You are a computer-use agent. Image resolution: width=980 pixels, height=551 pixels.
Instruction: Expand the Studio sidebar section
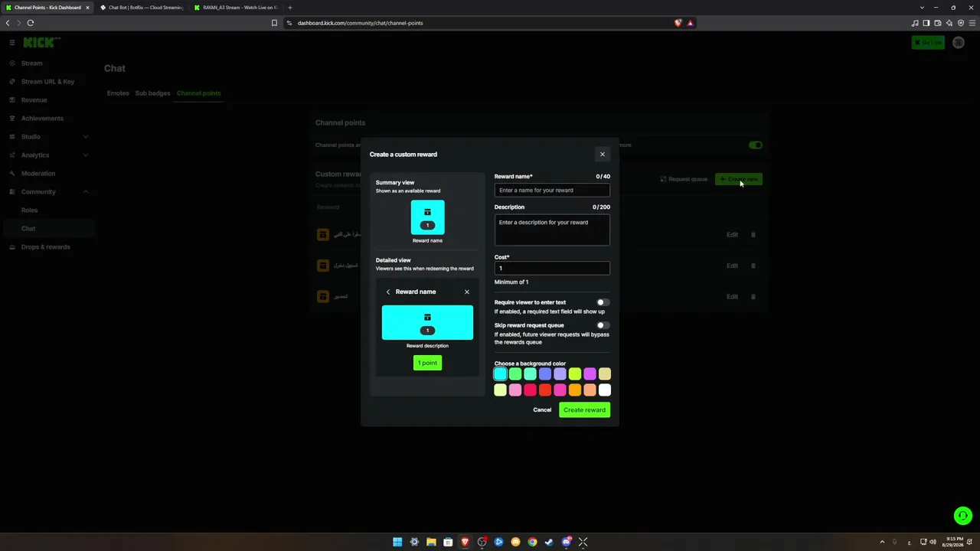[47, 137]
